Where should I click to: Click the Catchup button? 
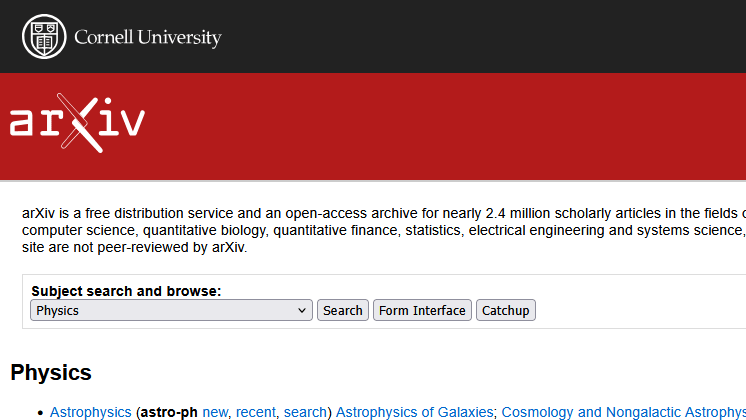click(x=505, y=311)
